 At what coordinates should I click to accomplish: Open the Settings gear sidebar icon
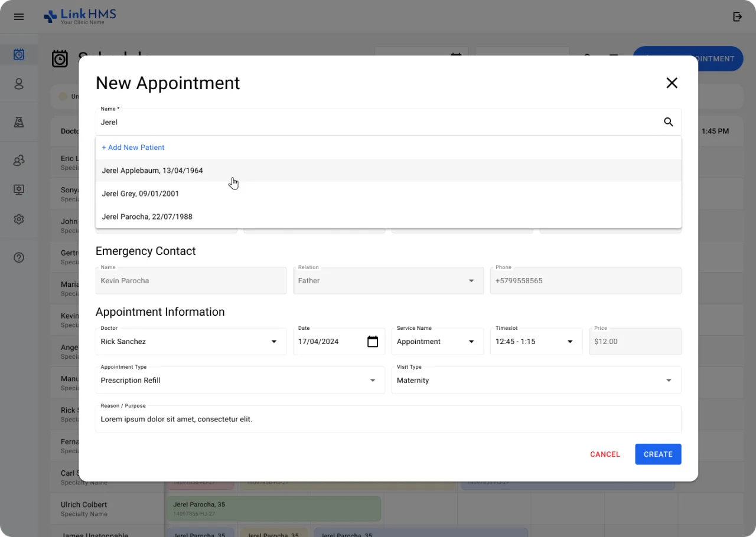point(19,219)
